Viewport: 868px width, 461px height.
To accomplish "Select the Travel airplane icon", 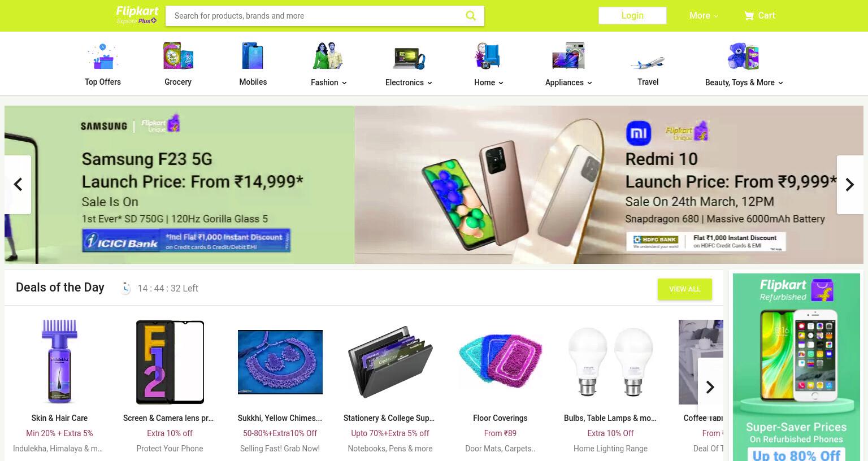I will 648,61.
